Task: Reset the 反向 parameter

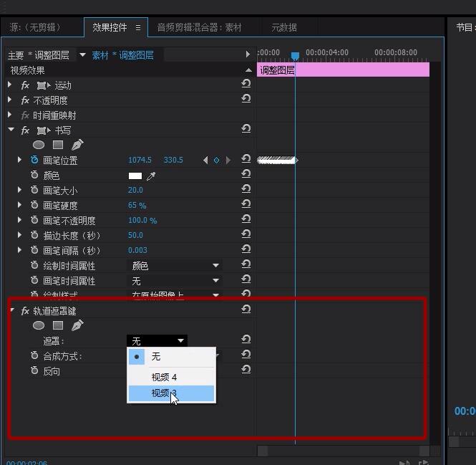Action: point(246,369)
